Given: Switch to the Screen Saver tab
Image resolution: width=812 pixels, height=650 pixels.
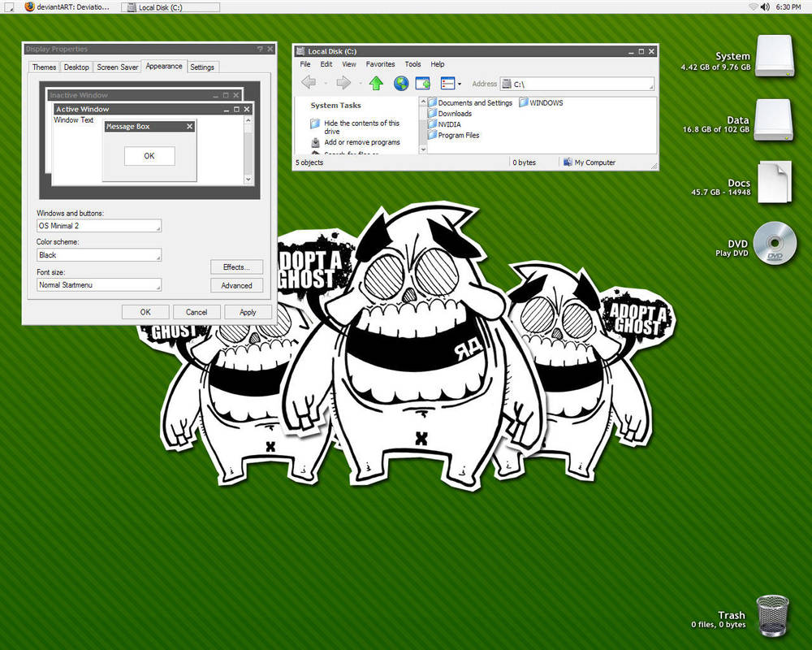Looking at the screenshot, I should (118, 67).
